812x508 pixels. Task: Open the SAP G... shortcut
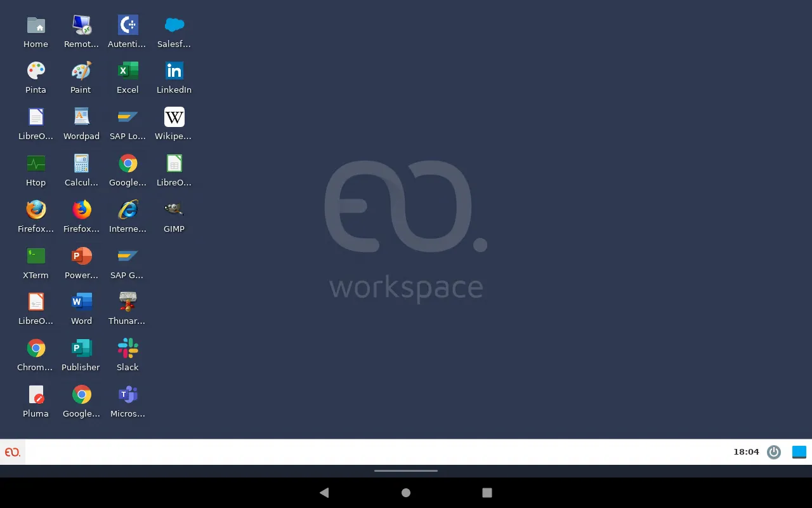point(128,257)
